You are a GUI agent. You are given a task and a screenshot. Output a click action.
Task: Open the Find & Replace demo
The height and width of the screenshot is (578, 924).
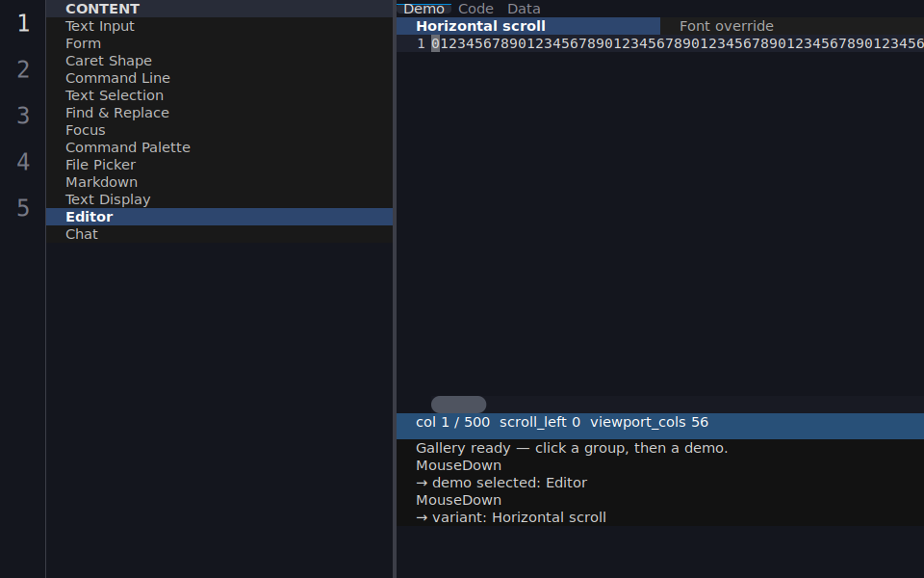pyautogui.click(x=219, y=113)
